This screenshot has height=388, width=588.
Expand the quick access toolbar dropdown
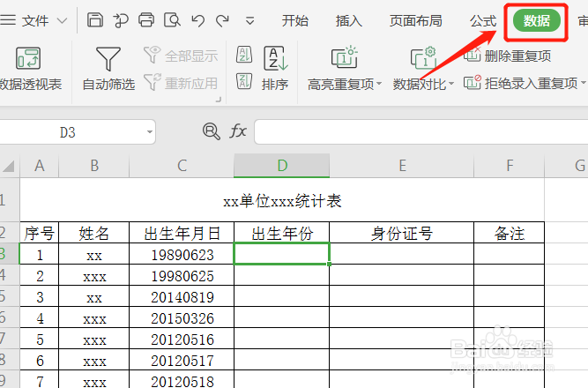point(249,20)
